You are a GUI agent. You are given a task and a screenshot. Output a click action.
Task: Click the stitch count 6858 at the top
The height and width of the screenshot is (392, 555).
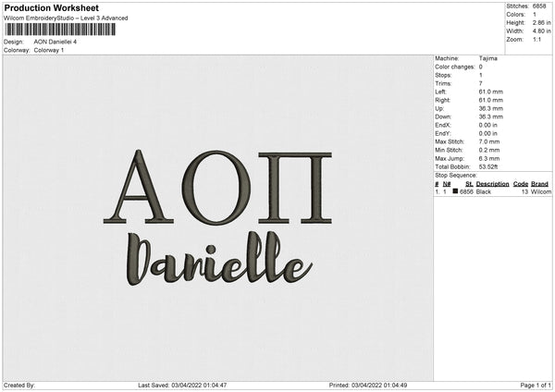[539, 6]
